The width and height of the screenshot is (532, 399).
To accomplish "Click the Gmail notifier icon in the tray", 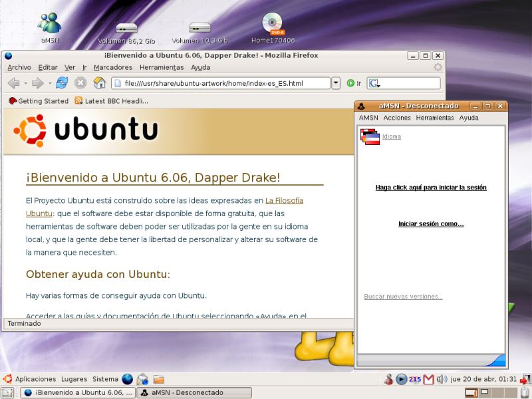I will click(428, 379).
